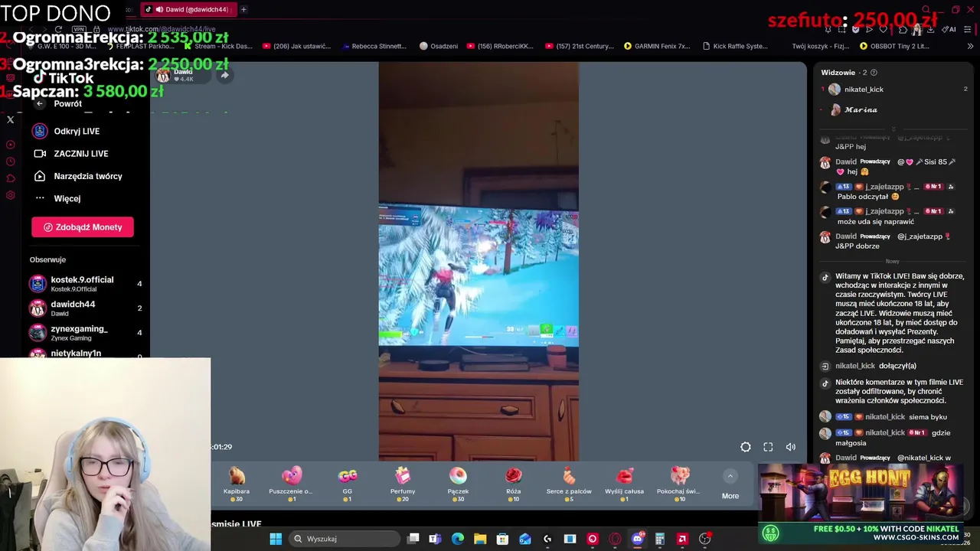Send the Pączek donut gift
980x551 pixels.
(458, 484)
